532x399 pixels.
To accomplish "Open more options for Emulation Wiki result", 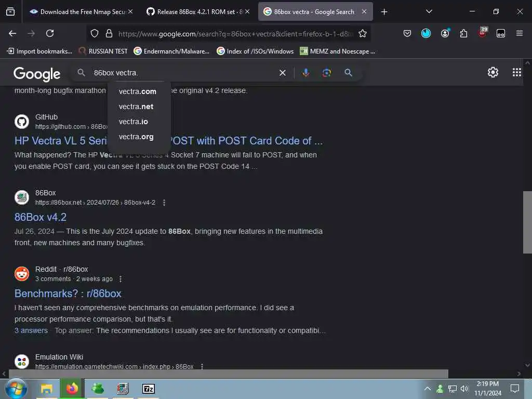I will click(202, 366).
